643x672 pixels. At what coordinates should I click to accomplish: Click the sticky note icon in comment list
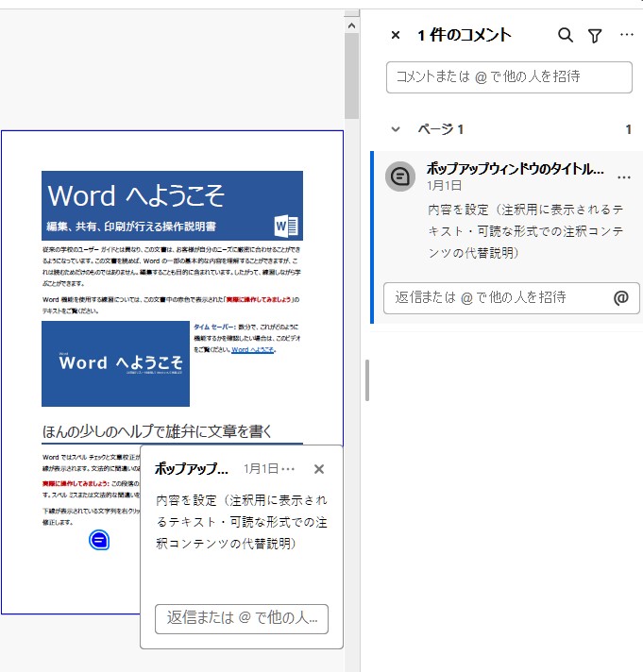(x=400, y=176)
